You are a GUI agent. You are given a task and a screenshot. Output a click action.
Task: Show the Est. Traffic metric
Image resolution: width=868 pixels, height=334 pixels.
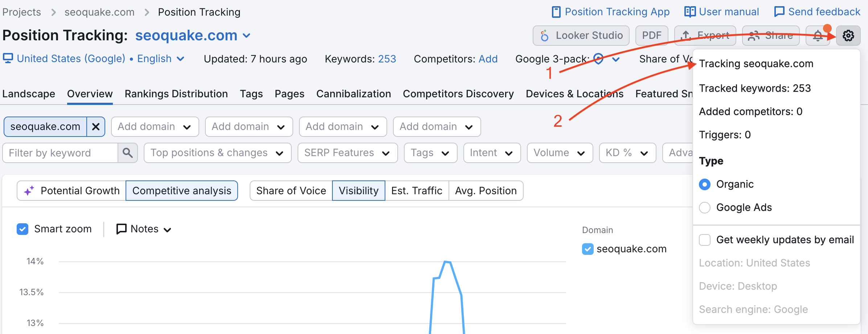click(x=417, y=191)
